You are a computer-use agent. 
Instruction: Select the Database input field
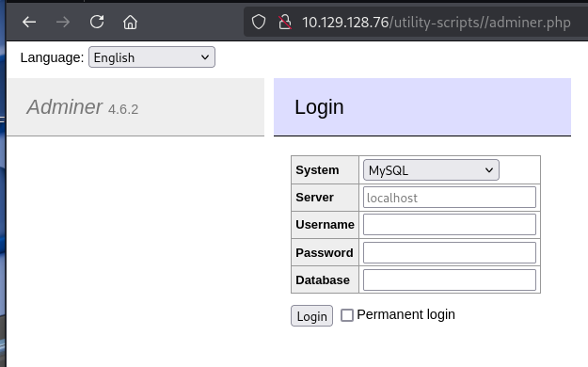(450, 279)
